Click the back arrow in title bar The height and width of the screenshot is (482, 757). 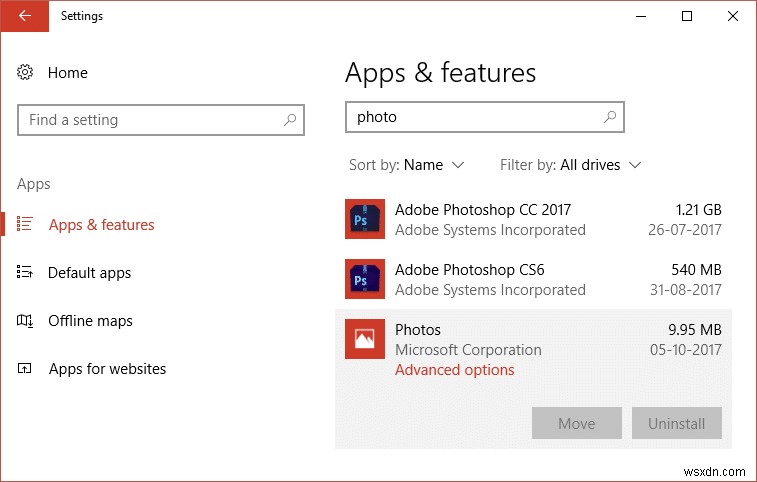point(24,16)
